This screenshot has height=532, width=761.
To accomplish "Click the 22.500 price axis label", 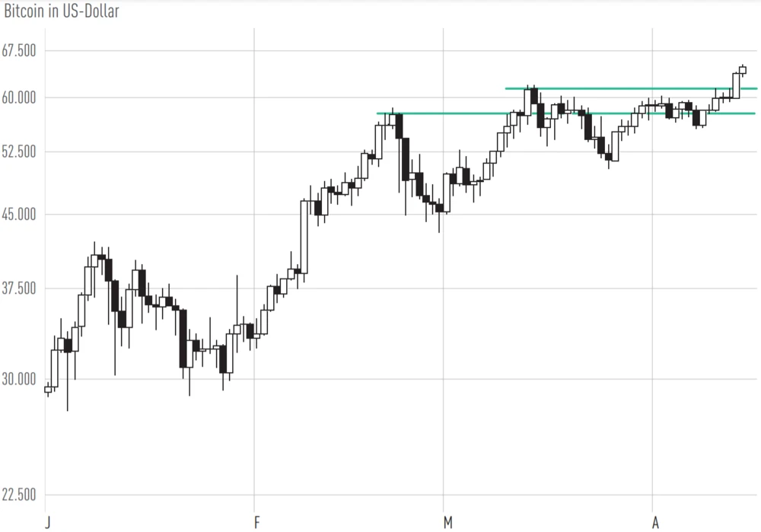I will (21, 495).
